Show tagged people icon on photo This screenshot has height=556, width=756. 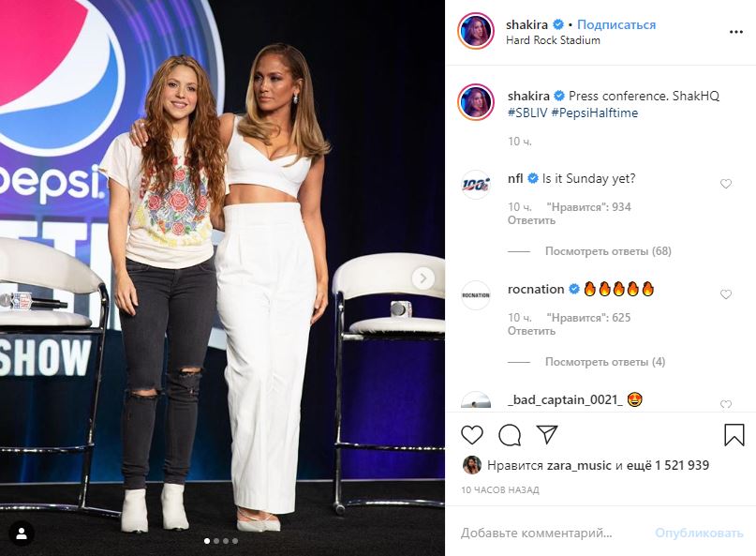[22, 533]
